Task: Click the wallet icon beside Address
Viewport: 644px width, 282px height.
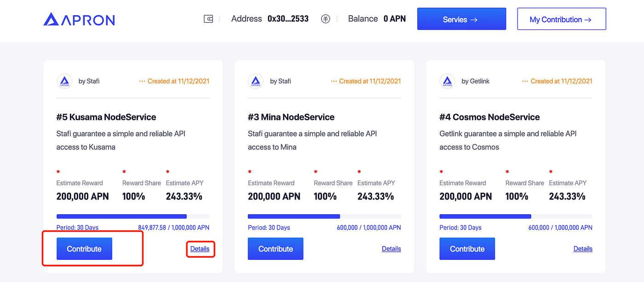Action: (208, 19)
